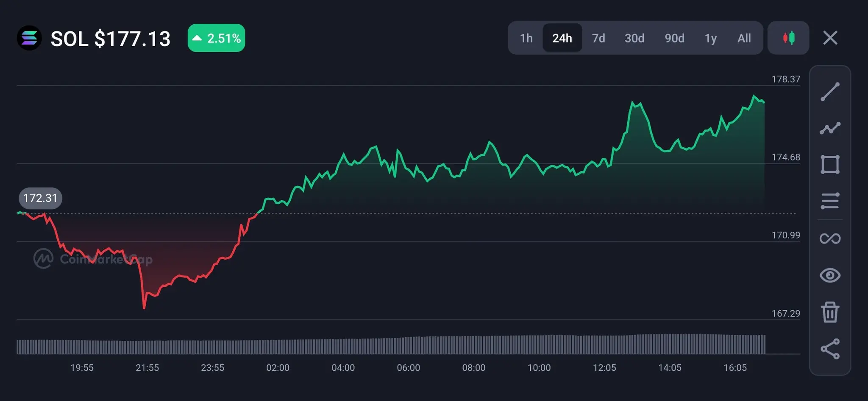868x401 pixels.
Task: Click the 23:55 time axis label
Action: coord(212,368)
